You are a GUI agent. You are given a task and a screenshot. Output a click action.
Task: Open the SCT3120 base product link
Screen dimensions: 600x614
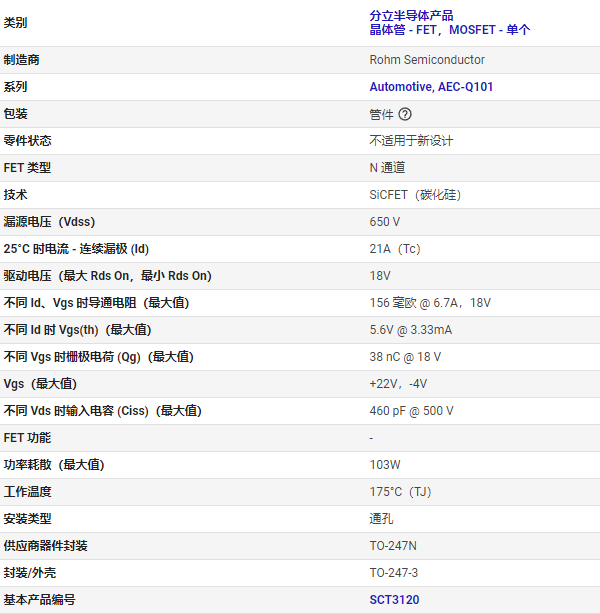pyautogui.click(x=394, y=600)
